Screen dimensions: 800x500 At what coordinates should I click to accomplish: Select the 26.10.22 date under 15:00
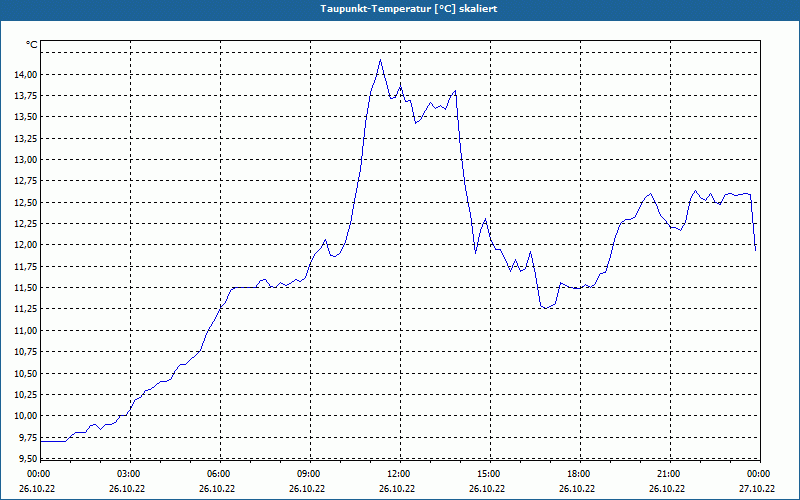487,489
